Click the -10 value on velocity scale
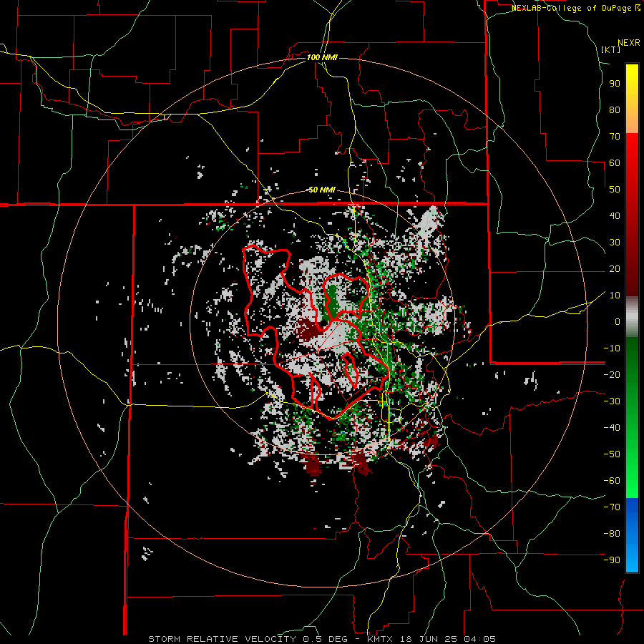 pyautogui.click(x=612, y=348)
